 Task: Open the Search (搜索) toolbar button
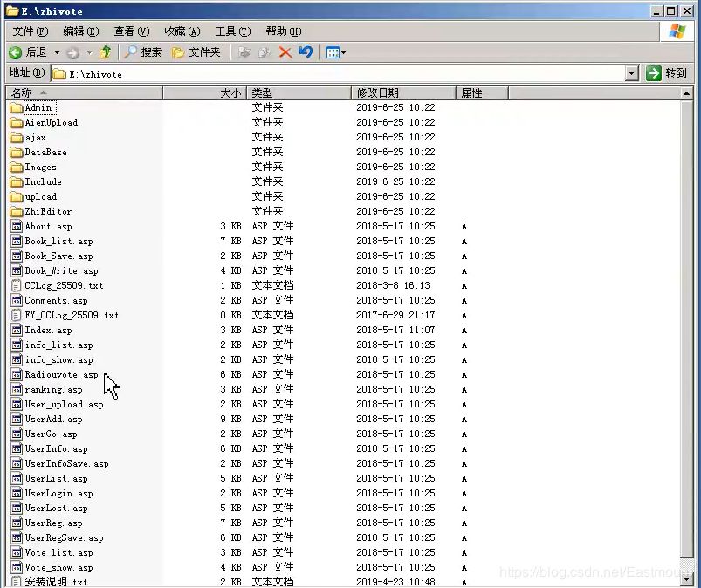point(142,52)
